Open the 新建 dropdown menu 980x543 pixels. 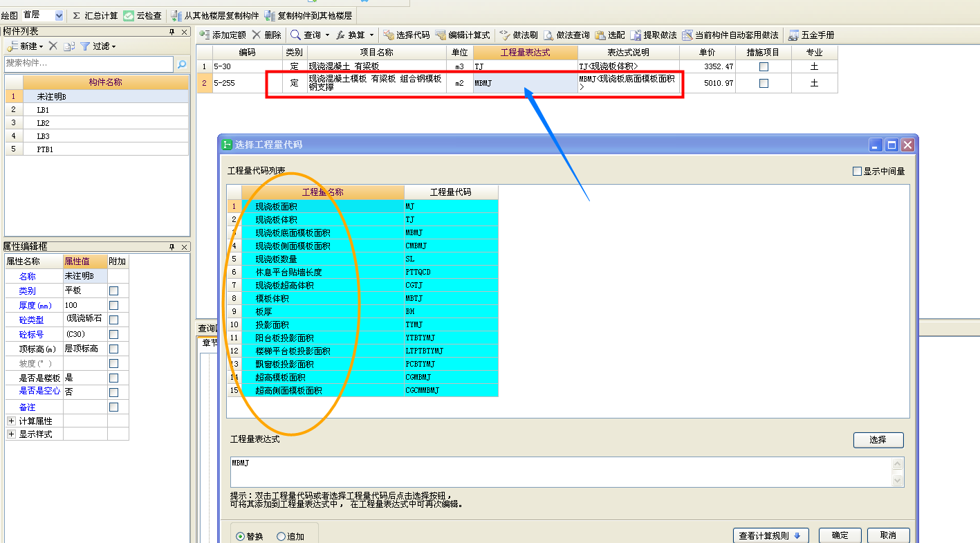click(x=26, y=46)
